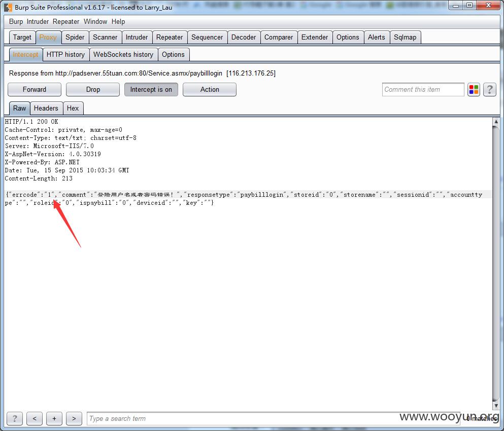This screenshot has width=504, height=431.
Task: Select the Raw view tab
Action: click(x=20, y=108)
